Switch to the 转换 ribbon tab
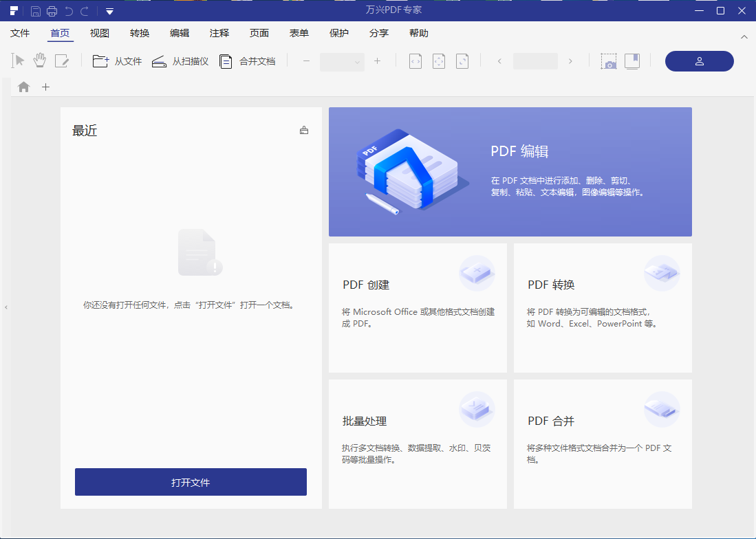756x539 pixels. click(x=140, y=32)
